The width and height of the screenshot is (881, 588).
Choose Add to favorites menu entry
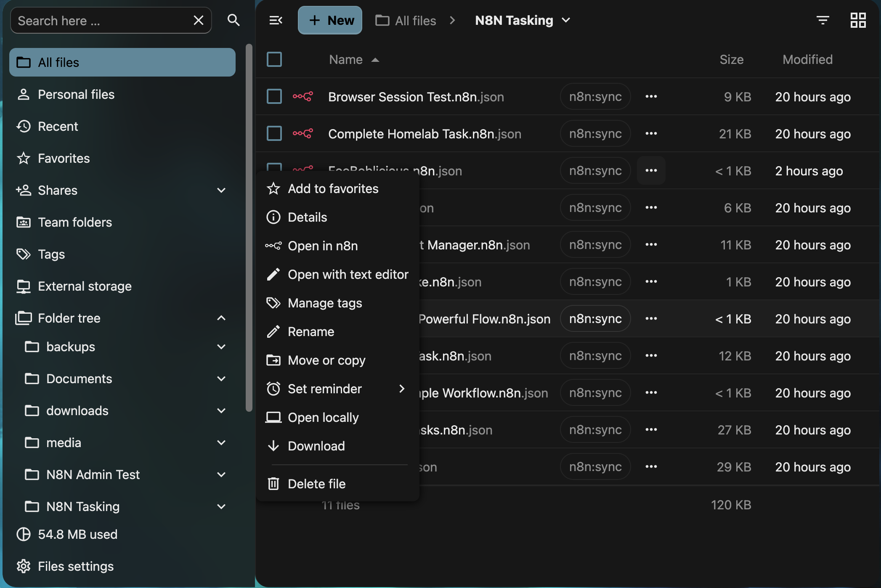(x=337, y=188)
